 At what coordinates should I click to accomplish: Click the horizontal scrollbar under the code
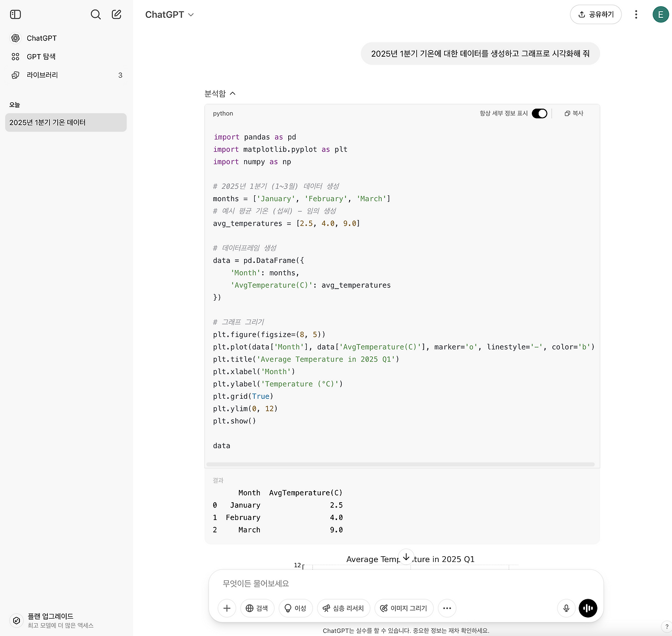point(401,464)
